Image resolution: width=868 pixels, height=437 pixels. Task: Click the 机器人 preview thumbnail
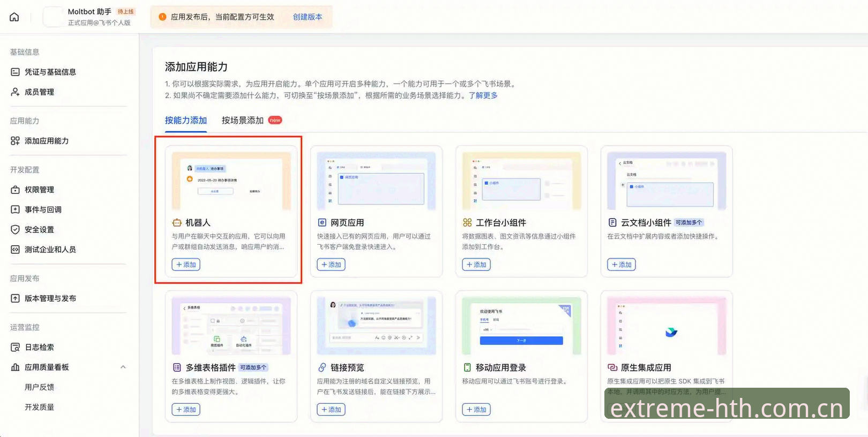pyautogui.click(x=231, y=181)
